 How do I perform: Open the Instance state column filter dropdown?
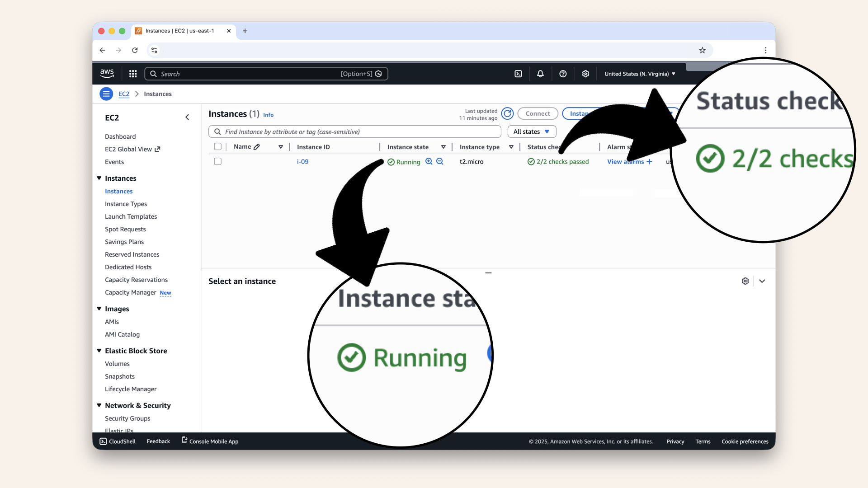coord(443,146)
